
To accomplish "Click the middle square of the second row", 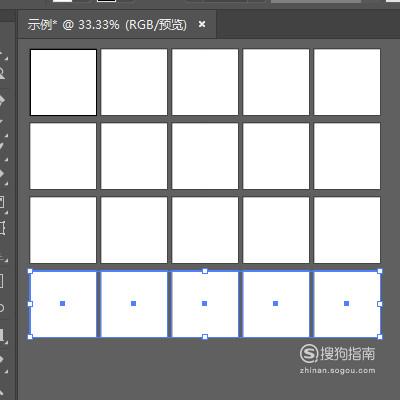I will (205, 156).
